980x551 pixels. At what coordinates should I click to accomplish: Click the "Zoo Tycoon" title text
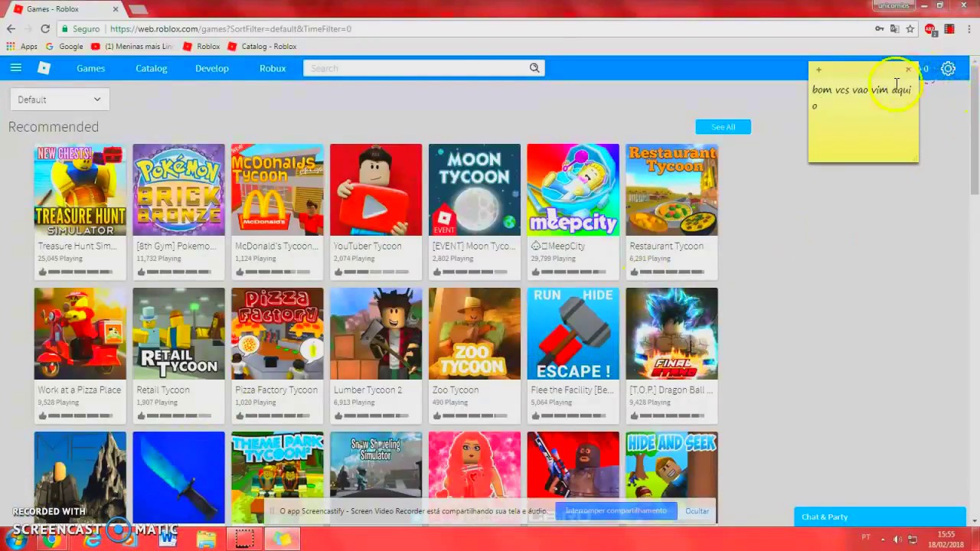pyautogui.click(x=456, y=390)
